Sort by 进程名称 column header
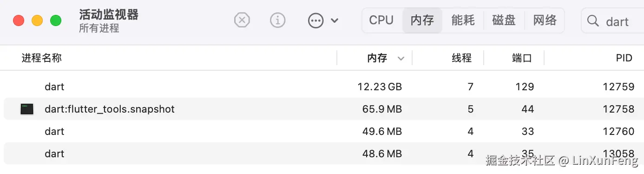Viewport: 644px width, 174px height. [41, 58]
